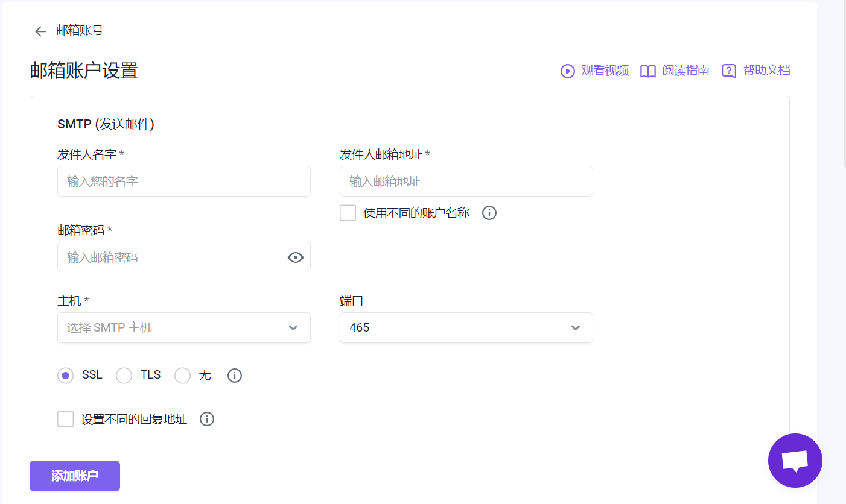The width and height of the screenshot is (846, 504).
Task: Check the 使用不同的账户名称 checkbox
Action: tap(348, 213)
